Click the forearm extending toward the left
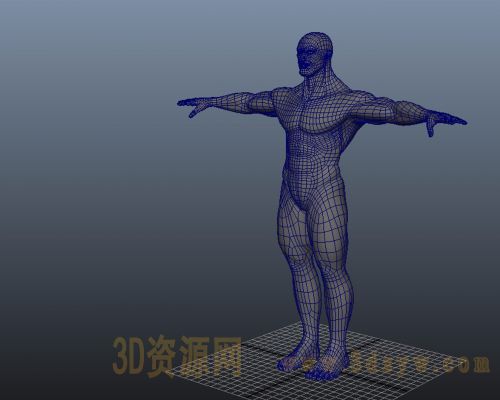This screenshot has height=400, width=500. coord(228,101)
